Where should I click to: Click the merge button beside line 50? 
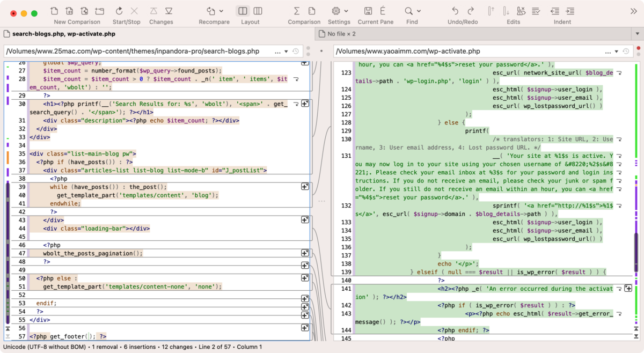click(304, 278)
